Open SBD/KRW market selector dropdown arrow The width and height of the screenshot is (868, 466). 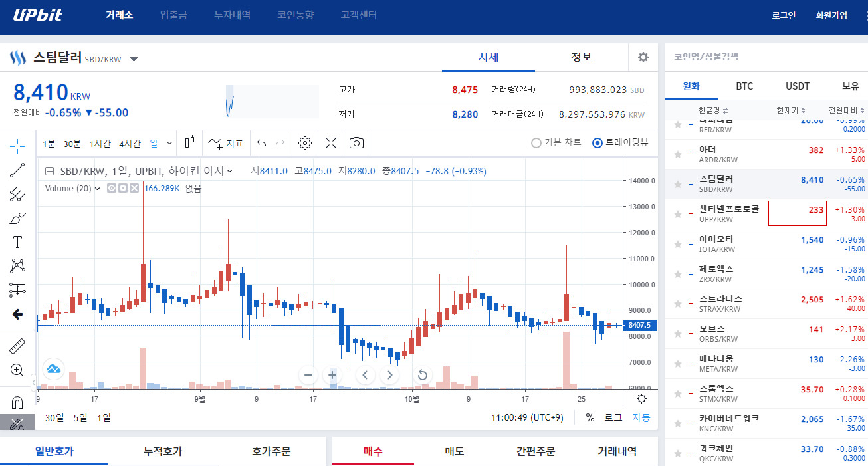(134, 59)
